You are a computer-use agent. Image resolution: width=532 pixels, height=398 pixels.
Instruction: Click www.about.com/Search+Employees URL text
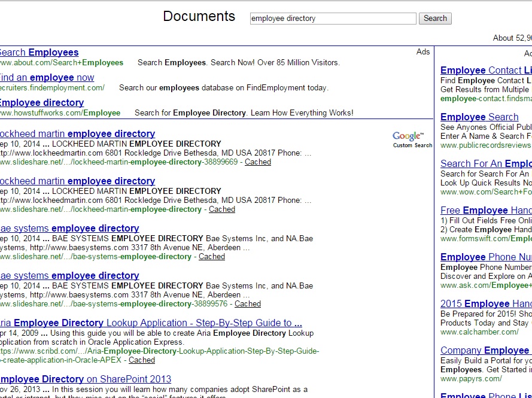[62, 62]
